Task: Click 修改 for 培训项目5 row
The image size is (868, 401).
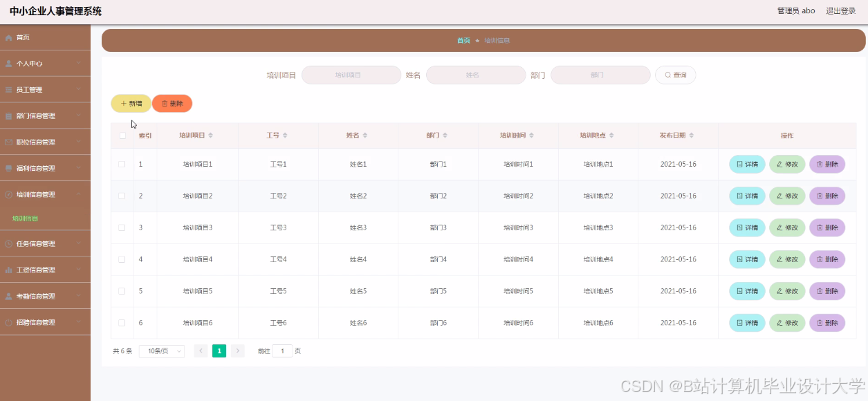Action: [787, 291]
